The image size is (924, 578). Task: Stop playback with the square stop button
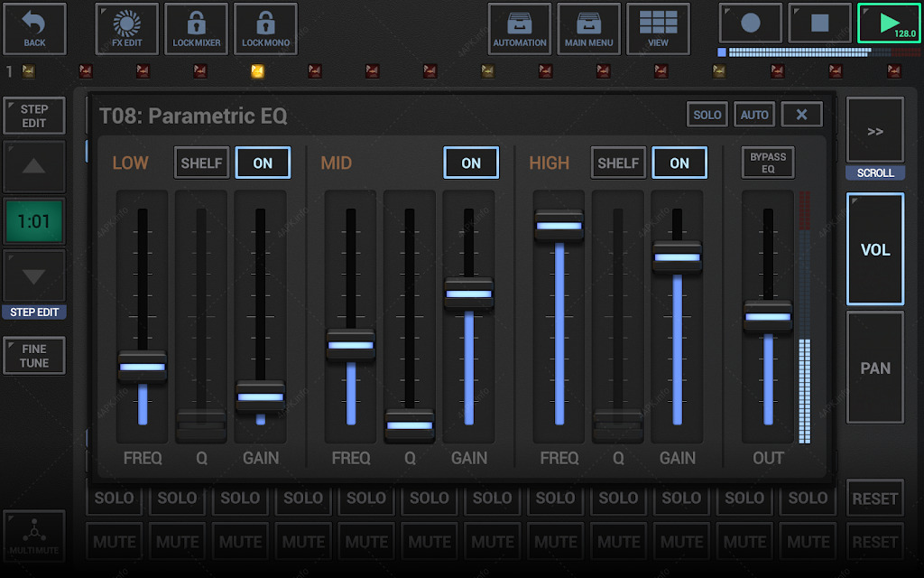click(819, 23)
